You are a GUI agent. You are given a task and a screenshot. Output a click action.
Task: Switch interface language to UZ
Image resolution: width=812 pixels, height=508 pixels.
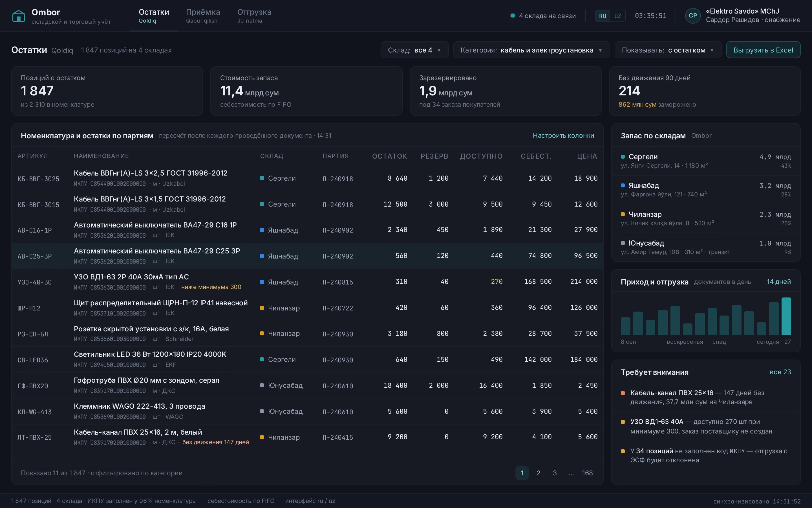point(618,16)
